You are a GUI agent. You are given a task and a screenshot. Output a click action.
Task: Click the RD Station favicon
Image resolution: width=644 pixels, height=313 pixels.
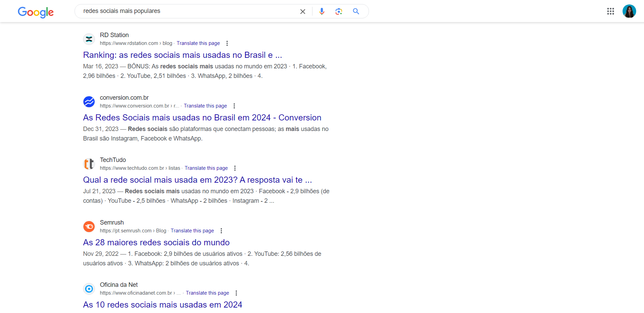click(x=89, y=39)
